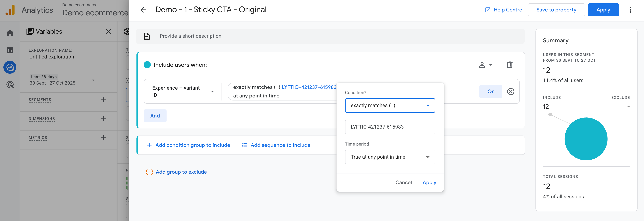The width and height of the screenshot is (644, 221).
Task: Open the Experience – variant ID dimension selector
Action: (183, 92)
